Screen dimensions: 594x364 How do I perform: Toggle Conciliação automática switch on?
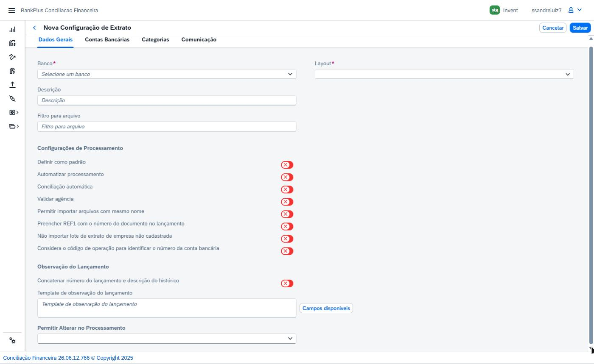pyautogui.click(x=287, y=189)
